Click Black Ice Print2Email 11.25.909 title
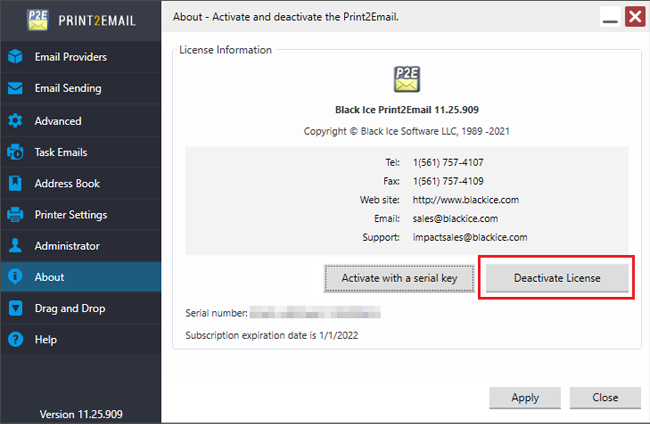The width and height of the screenshot is (650, 424). [407, 110]
